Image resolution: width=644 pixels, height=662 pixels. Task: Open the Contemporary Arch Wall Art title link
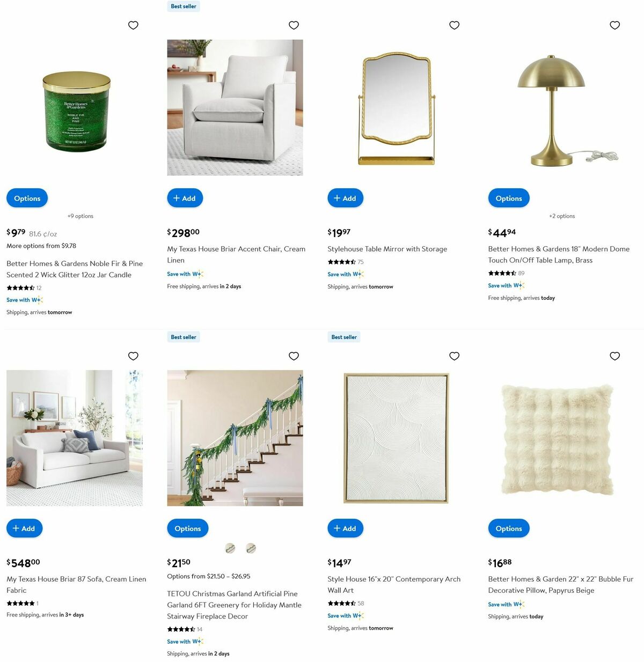pos(394,585)
